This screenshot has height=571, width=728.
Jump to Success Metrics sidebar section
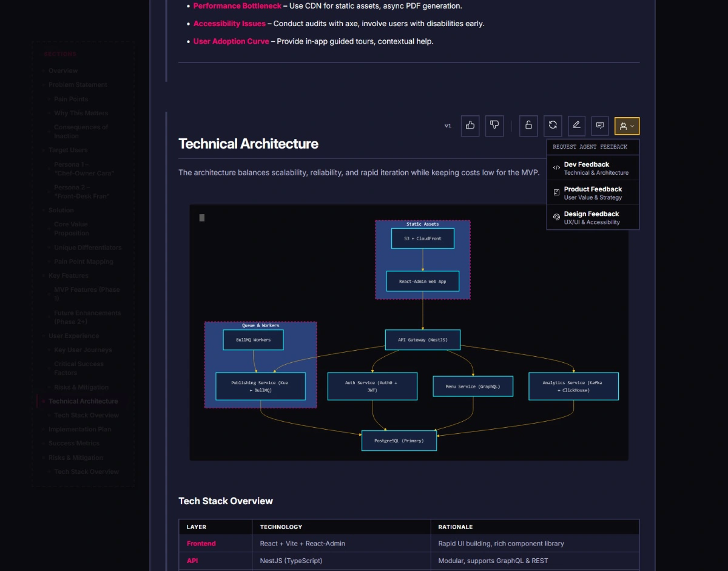[74, 444]
